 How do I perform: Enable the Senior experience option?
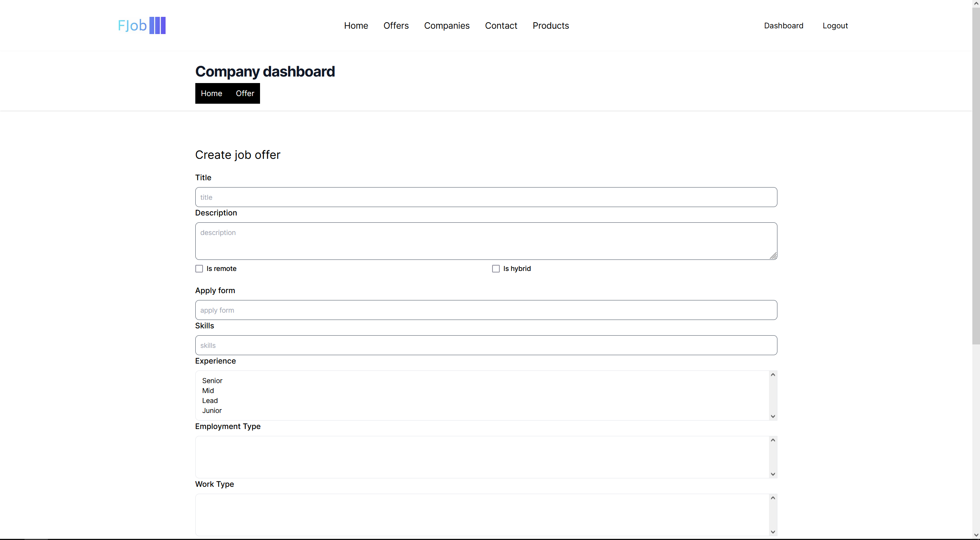coord(212,380)
